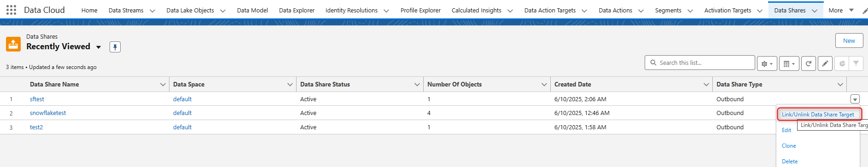The image size is (868, 167).
Task: Pin the Recently Viewed list view
Action: coord(115,47)
